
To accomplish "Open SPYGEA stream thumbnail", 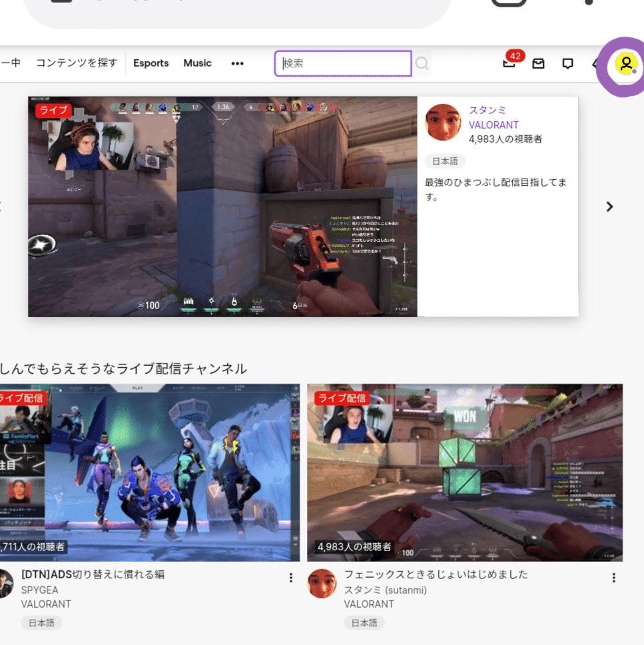I will [150, 472].
